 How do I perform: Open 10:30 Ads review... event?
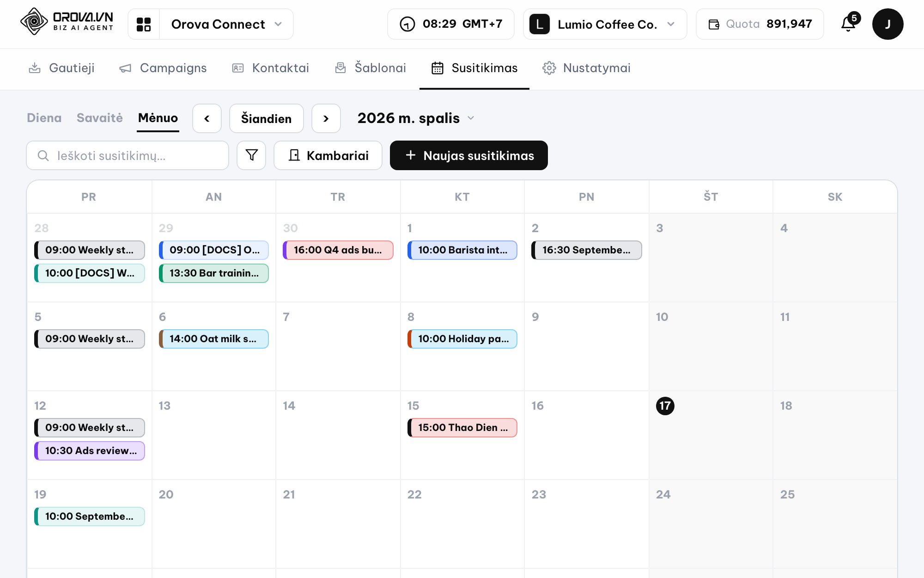coord(90,451)
